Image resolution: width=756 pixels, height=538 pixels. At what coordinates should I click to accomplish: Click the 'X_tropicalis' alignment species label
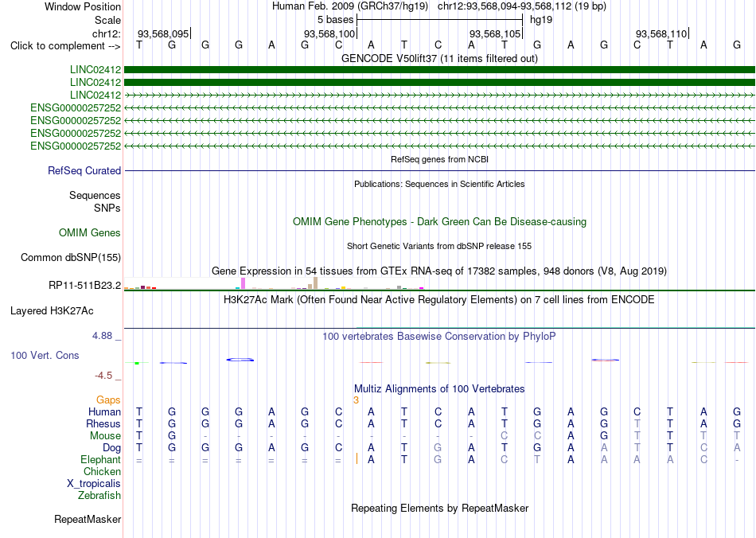pyautogui.click(x=94, y=484)
